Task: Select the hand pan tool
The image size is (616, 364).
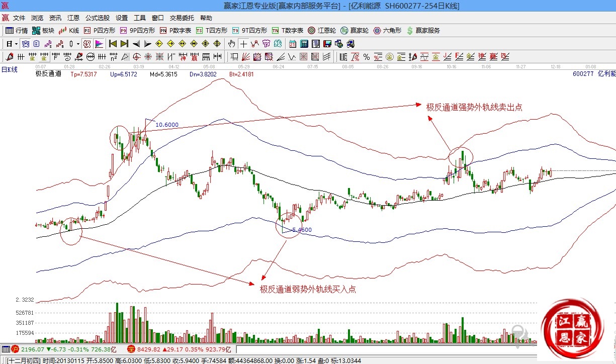Action: pyautogui.click(x=231, y=44)
